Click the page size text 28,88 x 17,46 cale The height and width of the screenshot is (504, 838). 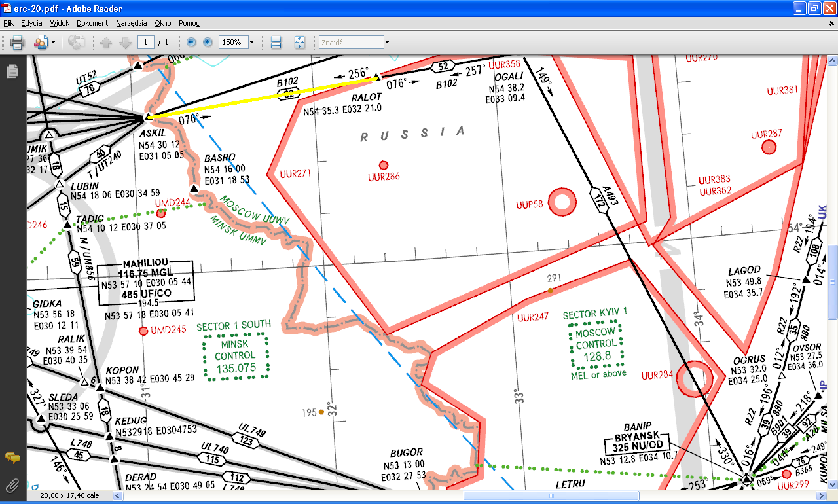(x=69, y=495)
